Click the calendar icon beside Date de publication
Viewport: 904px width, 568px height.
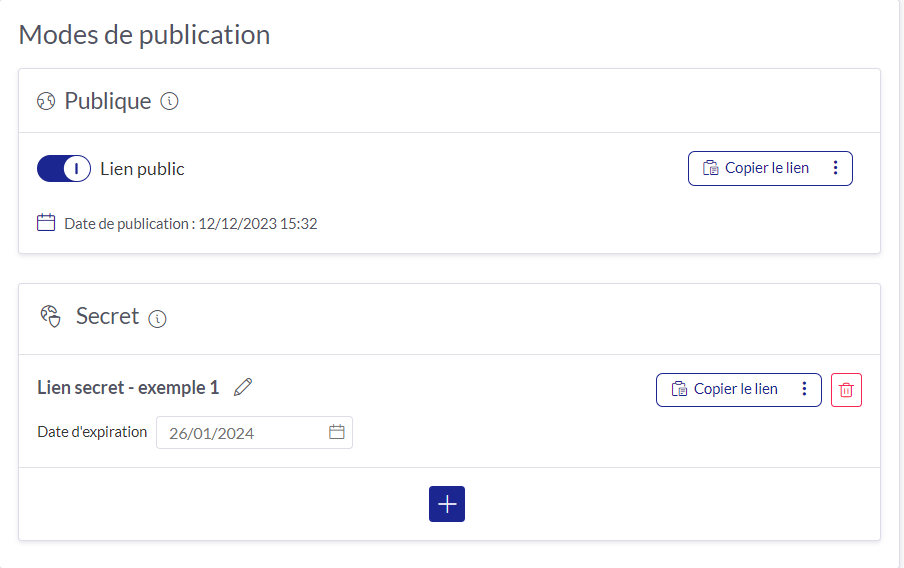click(46, 223)
